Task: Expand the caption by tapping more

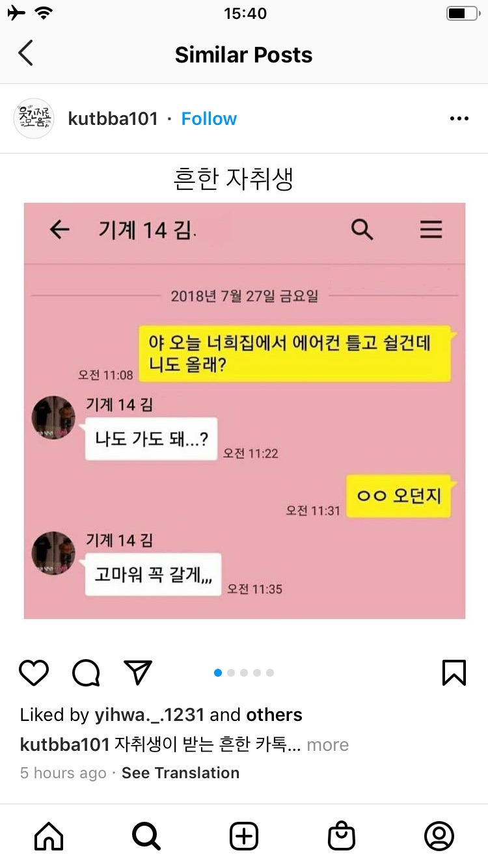Action: click(327, 745)
